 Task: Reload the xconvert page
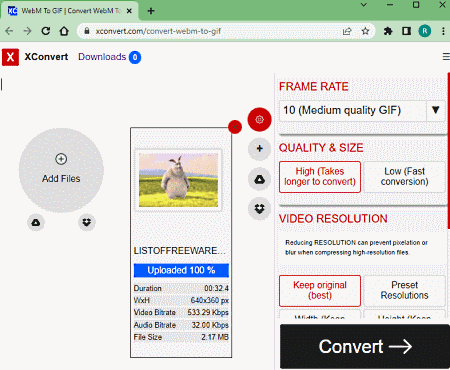pos(46,31)
